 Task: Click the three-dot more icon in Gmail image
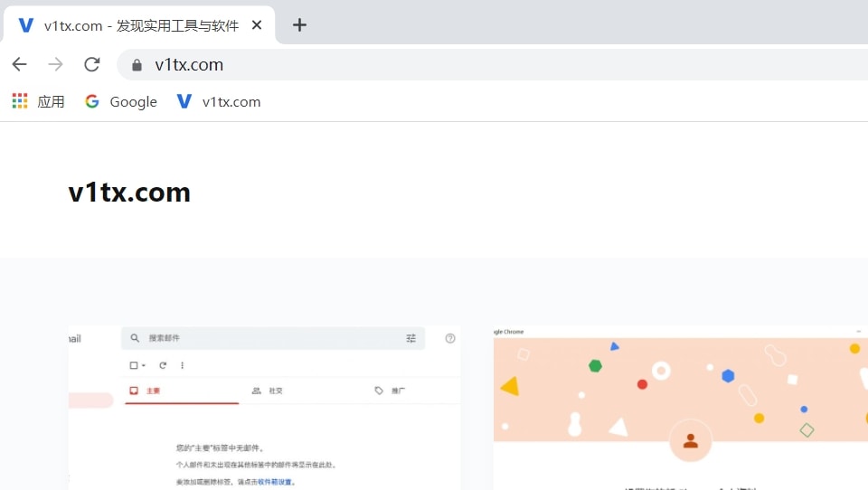point(182,365)
